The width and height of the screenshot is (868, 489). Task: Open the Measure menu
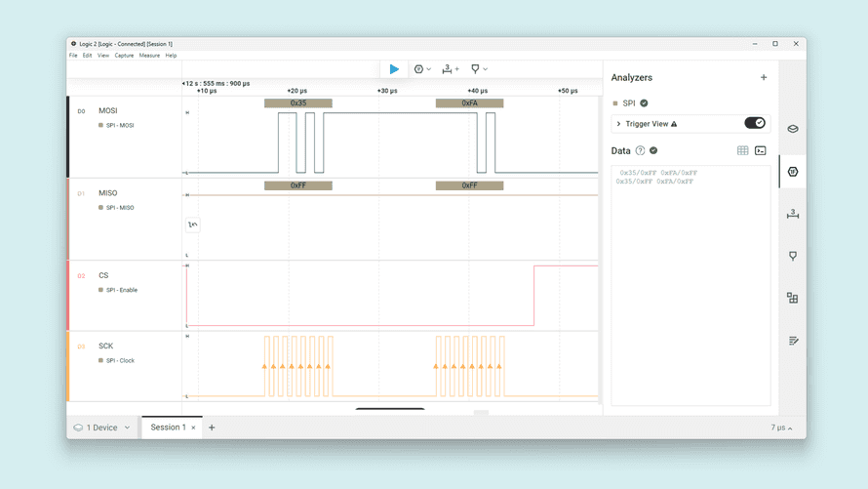[149, 56]
